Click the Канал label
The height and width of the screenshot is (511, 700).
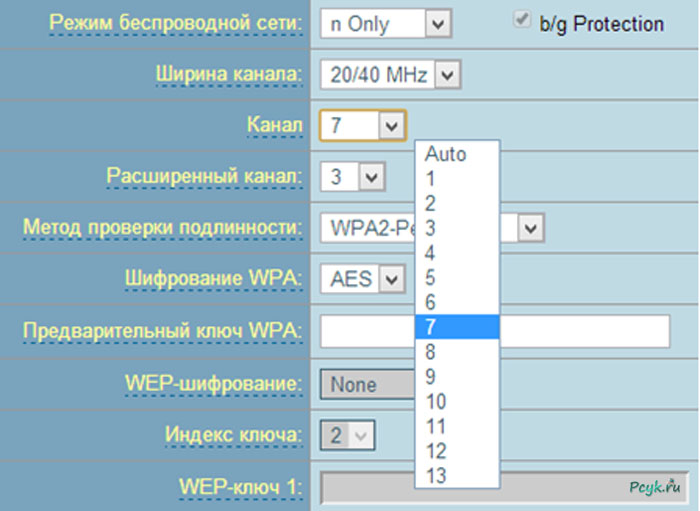click(x=275, y=125)
